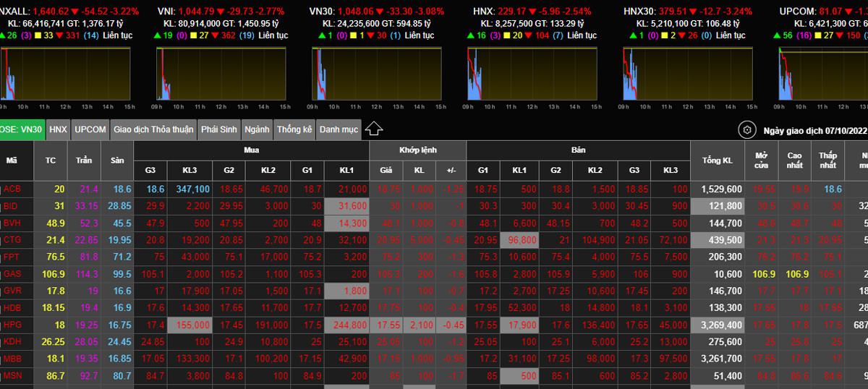Viewport: 868px width, 389px height.
Task: Click the Tổng KL column header
Action: [x=721, y=161]
